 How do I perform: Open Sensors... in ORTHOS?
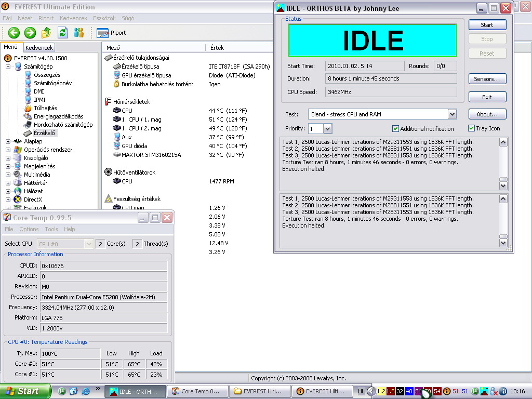click(x=487, y=79)
